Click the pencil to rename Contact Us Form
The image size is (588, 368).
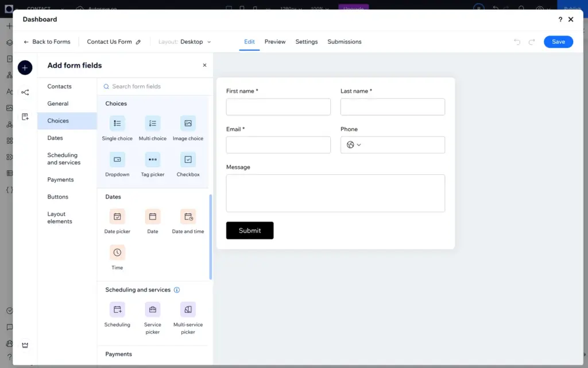click(x=138, y=42)
